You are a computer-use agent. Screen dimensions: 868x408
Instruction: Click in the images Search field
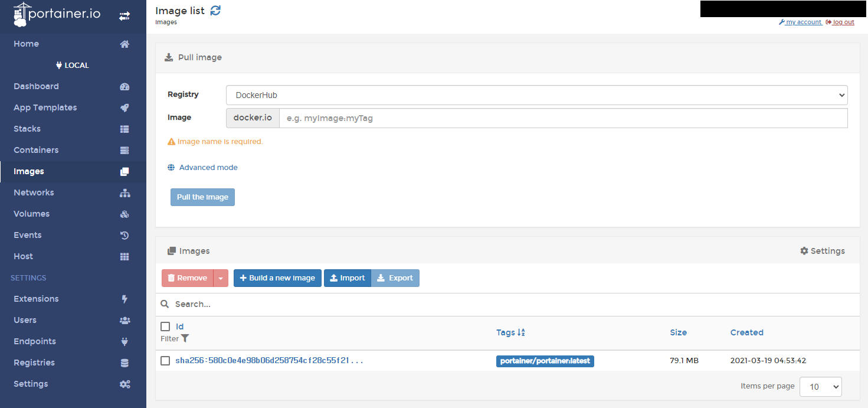tap(513, 304)
